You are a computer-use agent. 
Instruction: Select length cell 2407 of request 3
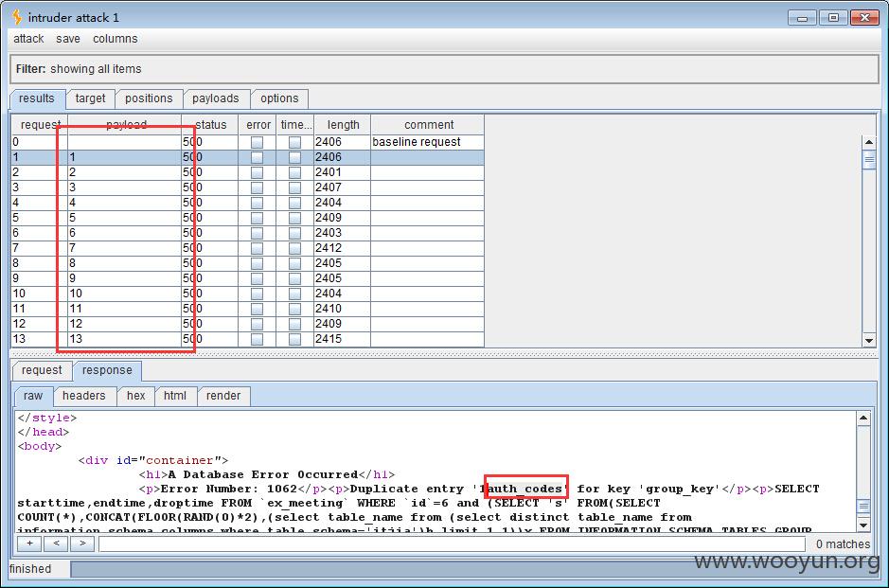pyautogui.click(x=342, y=187)
